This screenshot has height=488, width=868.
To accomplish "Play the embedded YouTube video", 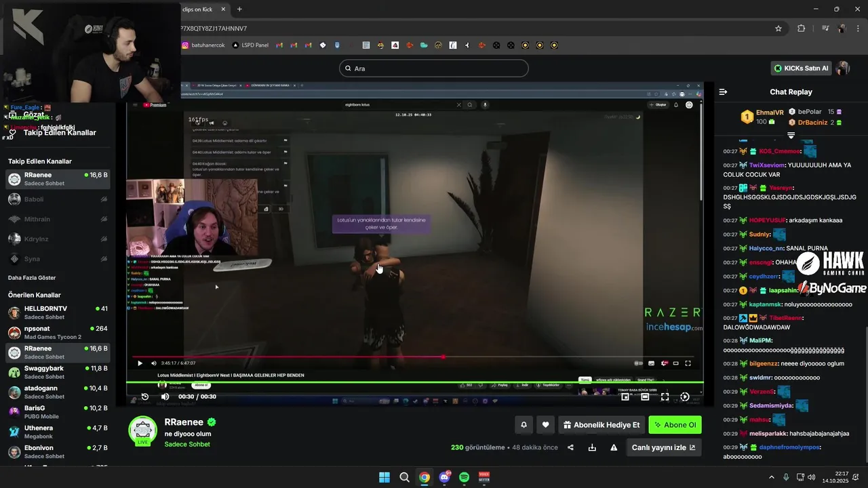I will 140,363.
